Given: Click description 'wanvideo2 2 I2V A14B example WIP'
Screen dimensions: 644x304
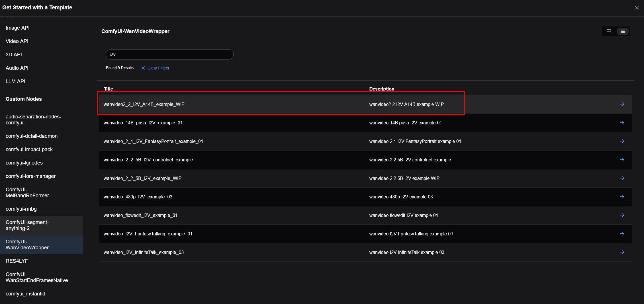Looking at the screenshot, I should click(406, 104).
